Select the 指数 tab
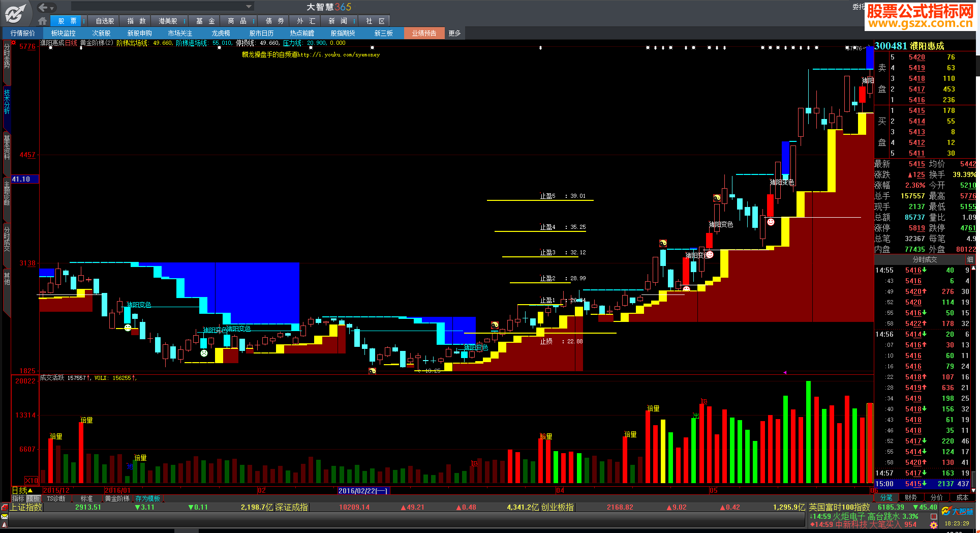Screen dimensions: 980x533 (136, 21)
